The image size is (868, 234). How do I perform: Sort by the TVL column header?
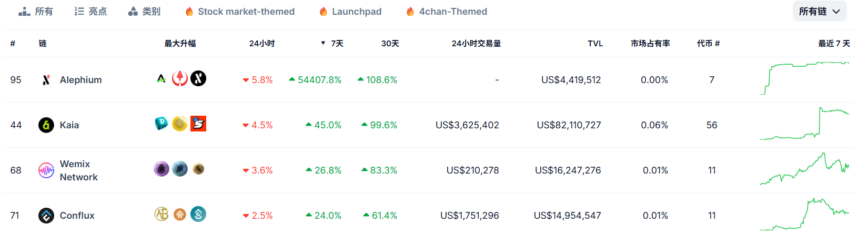click(595, 44)
